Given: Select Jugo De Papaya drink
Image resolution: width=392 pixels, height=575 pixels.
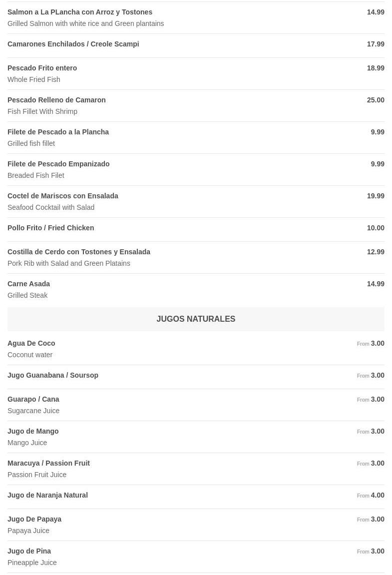Looking at the screenshot, I should 34,519.
